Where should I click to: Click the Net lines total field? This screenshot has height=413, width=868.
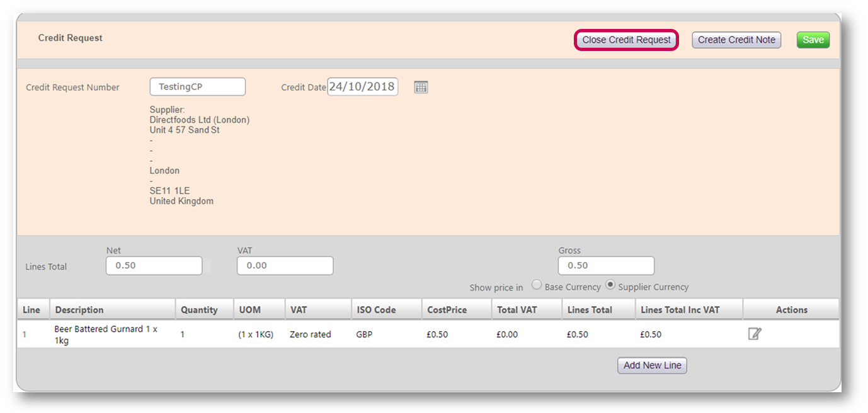[154, 266]
